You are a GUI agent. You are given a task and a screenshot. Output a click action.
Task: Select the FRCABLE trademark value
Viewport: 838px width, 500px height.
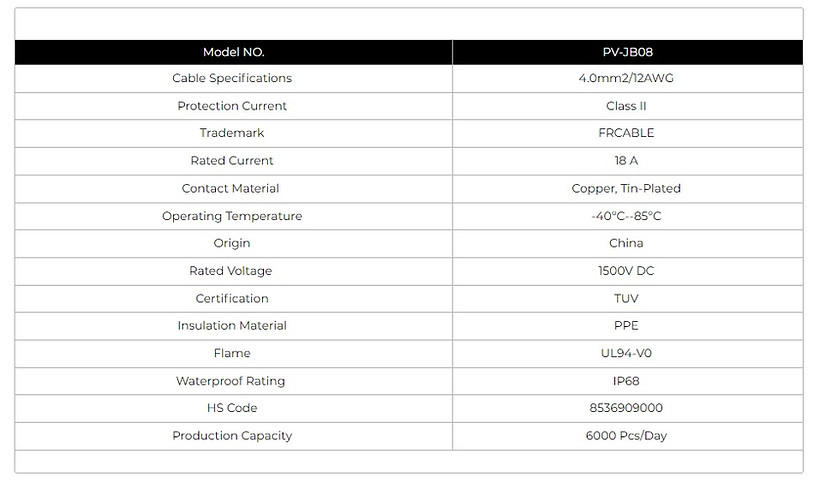click(x=626, y=133)
